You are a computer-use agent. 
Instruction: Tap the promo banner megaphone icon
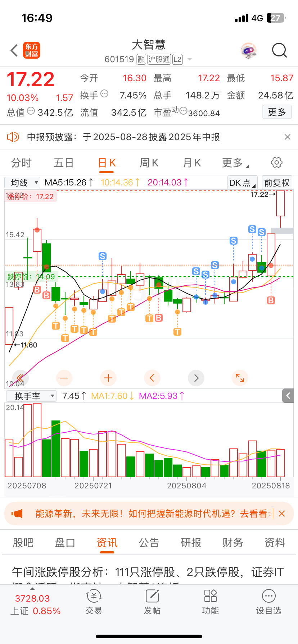(17, 514)
